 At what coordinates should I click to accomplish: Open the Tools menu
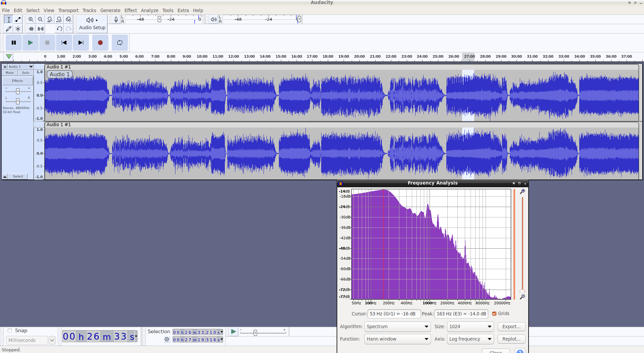click(168, 10)
